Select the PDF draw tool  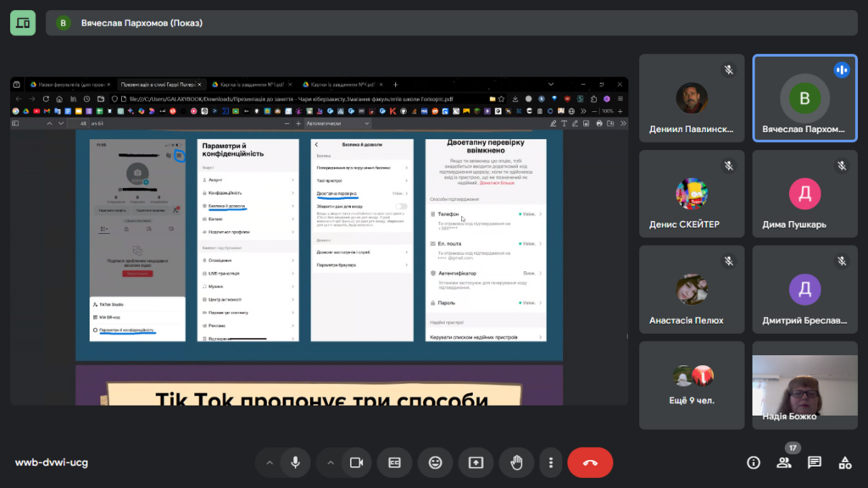(x=576, y=124)
